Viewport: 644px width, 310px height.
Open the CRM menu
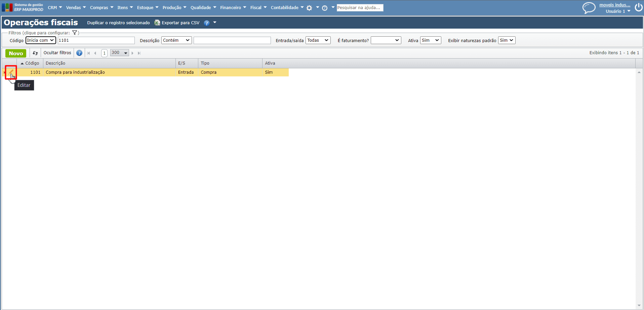55,7
